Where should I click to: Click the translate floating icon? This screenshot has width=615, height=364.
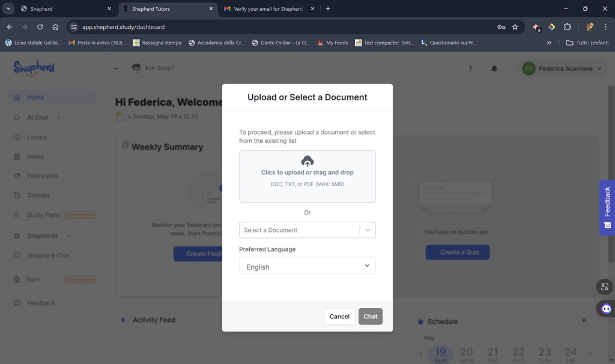pyautogui.click(x=604, y=287)
